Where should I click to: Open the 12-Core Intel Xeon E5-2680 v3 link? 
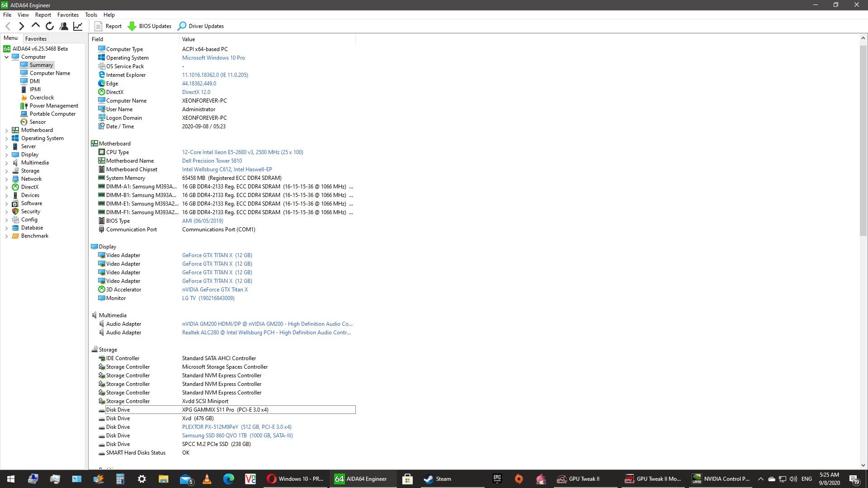coord(243,152)
